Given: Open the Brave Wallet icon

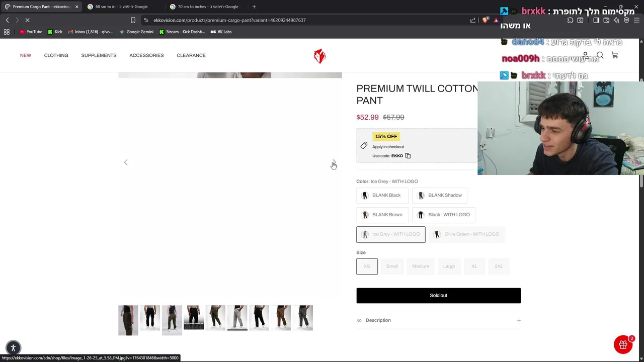Looking at the screenshot, I should tap(606, 20).
